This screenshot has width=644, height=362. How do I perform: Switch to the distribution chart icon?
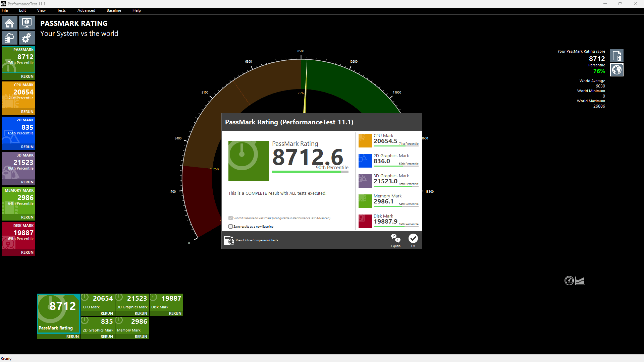click(580, 281)
